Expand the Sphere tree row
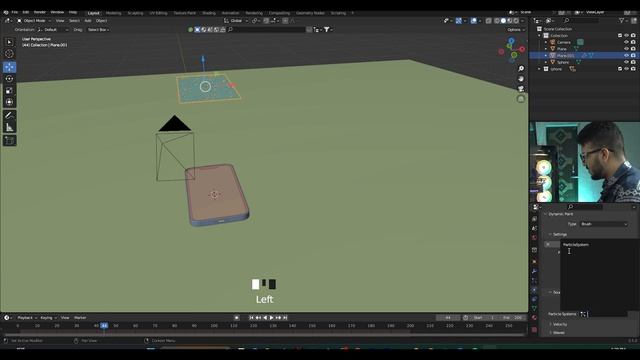Viewport: 640px width, 360px height. (546, 62)
